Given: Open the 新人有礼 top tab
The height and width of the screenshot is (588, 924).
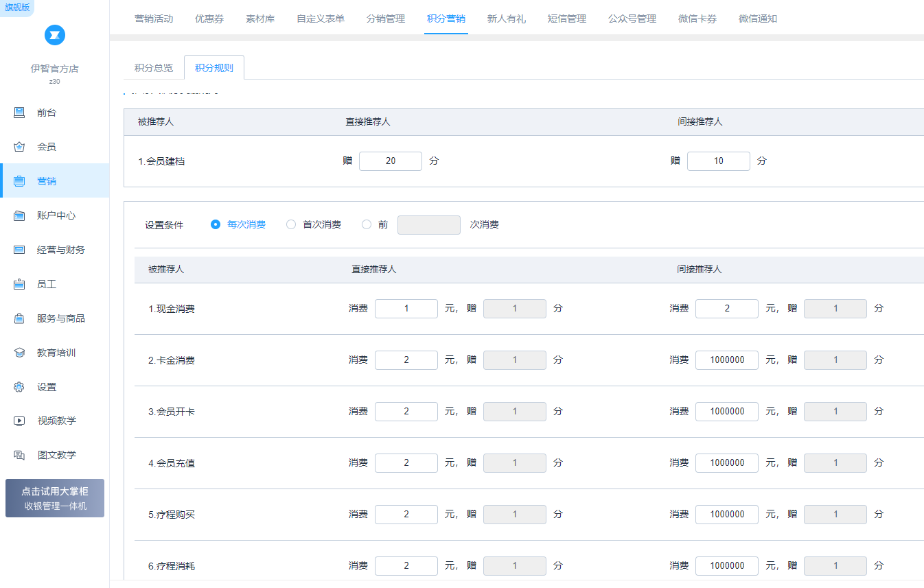Looking at the screenshot, I should click(507, 19).
